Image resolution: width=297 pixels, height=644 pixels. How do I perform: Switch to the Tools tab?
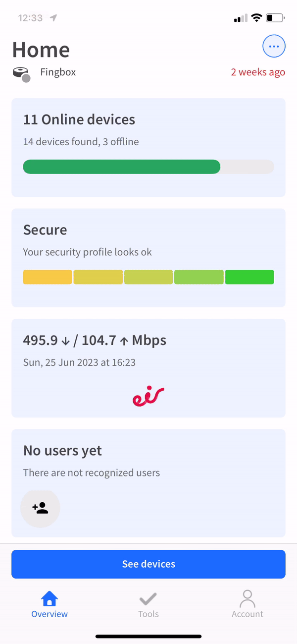pos(148,604)
